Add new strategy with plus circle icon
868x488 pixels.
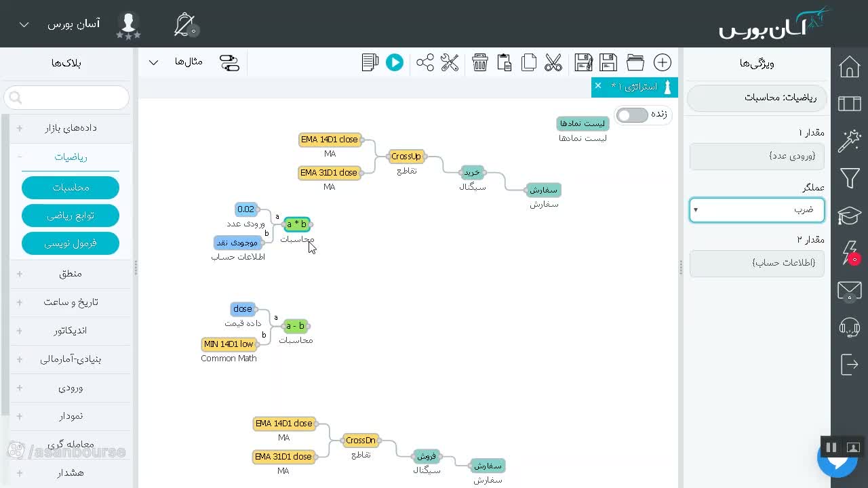point(663,63)
